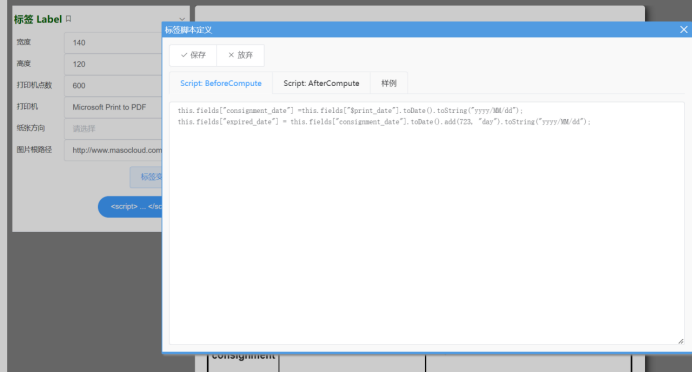Viewport: 693px width, 373px height.
Task: Open the Script: AfterCompute tab
Action: [x=321, y=83]
